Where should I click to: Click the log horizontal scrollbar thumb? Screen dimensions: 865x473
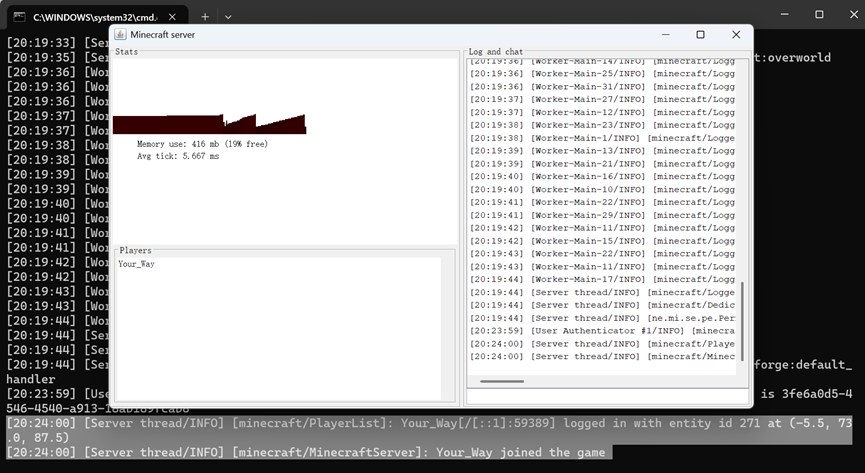502,381
